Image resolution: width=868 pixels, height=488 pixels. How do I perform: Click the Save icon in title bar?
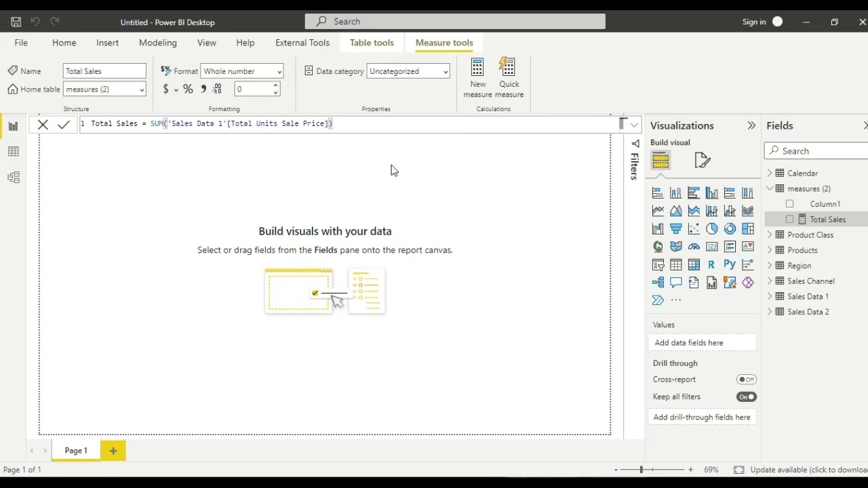[x=16, y=22]
